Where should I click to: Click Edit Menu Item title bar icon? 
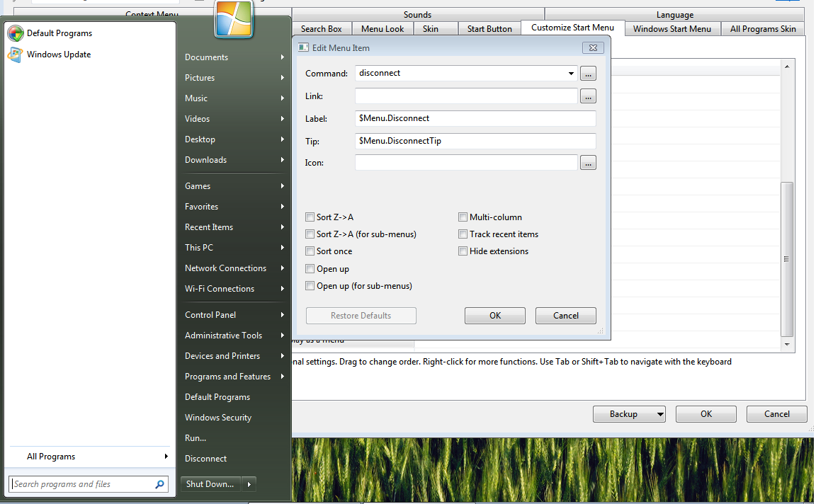tap(303, 48)
